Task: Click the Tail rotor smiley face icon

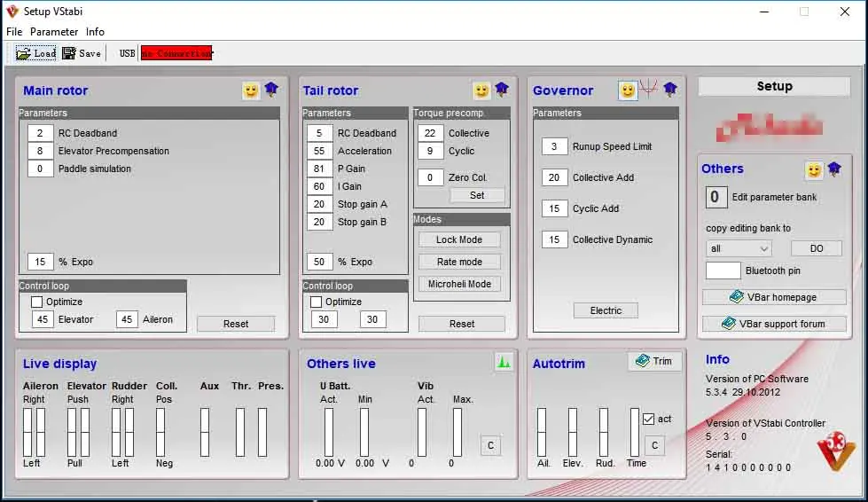Action: coord(481,90)
